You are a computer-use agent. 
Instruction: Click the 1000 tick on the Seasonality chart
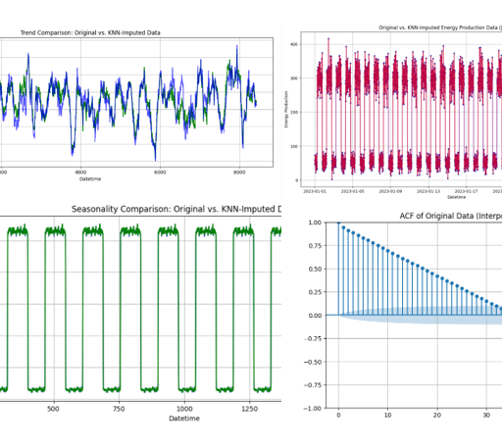pyautogui.click(x=184, y=409)
